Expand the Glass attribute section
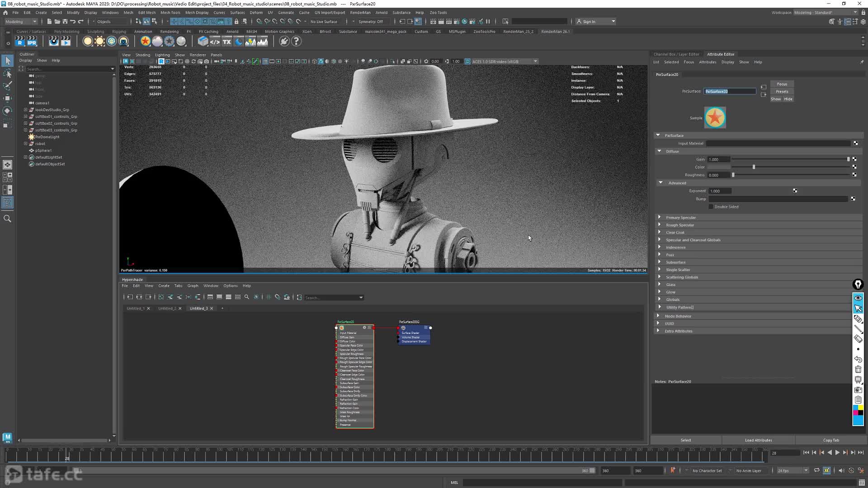 [659, 285]
